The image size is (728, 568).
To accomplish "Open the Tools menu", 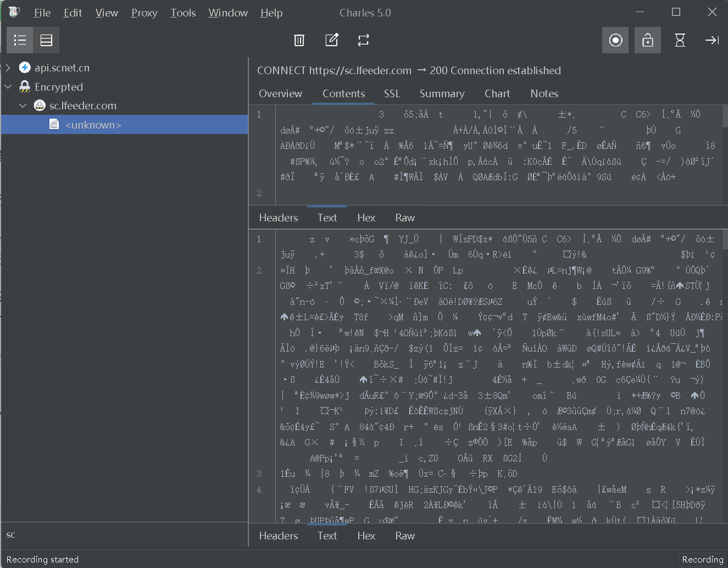I will [x=183, y=13].
